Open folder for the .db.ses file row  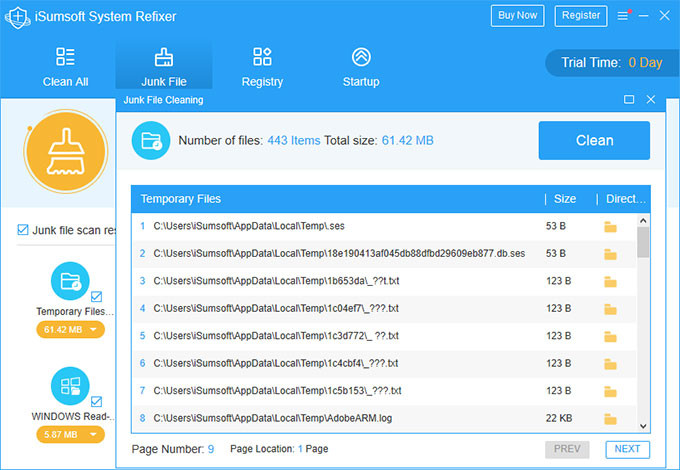(x=610, y=254)
